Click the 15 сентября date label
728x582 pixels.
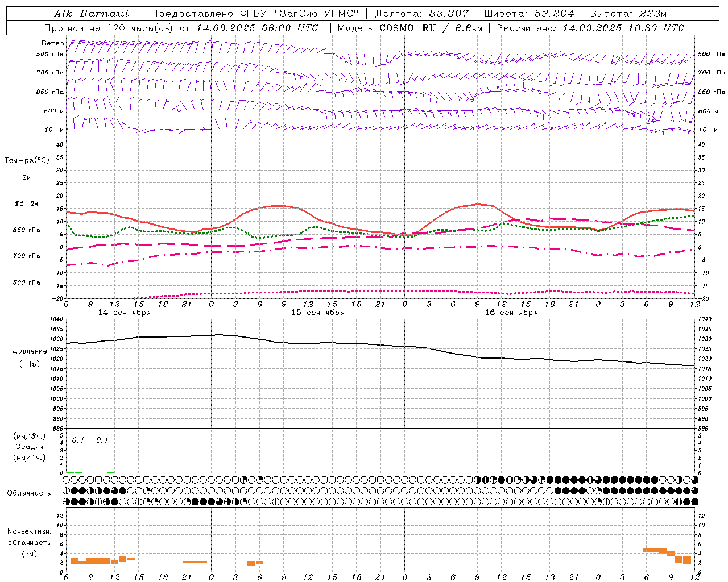pos(318,313)
